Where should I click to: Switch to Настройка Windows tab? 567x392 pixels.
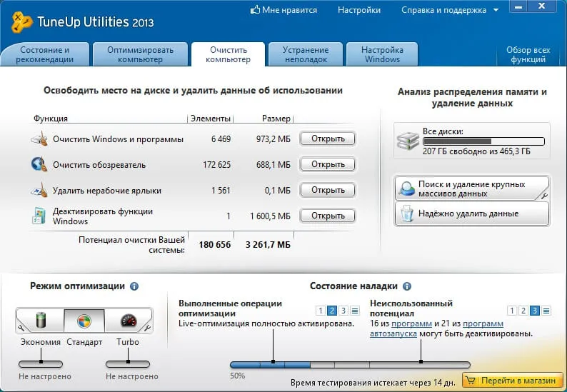pyautogui.click(x=382, y=54)
